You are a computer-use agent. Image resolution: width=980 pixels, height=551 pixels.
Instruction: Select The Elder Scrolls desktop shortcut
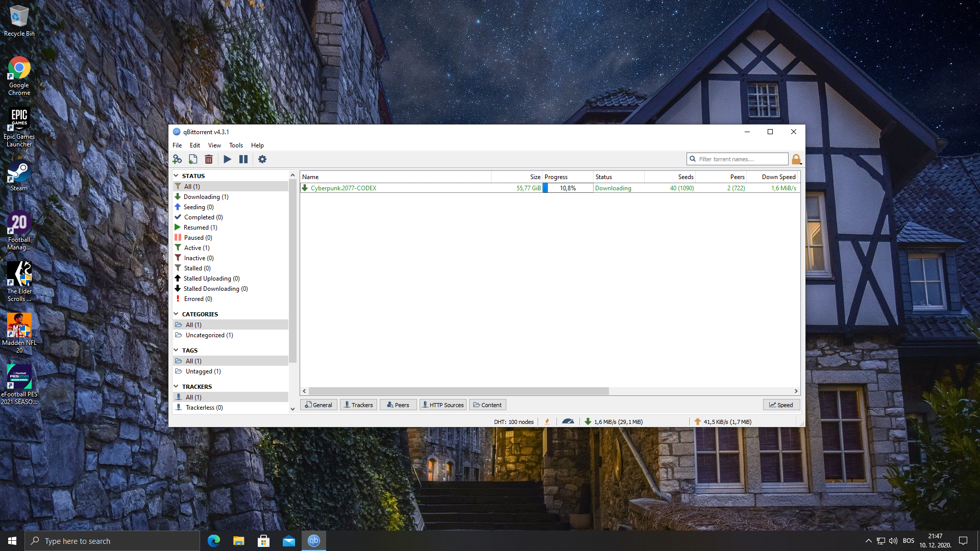[x=19, y=282]
